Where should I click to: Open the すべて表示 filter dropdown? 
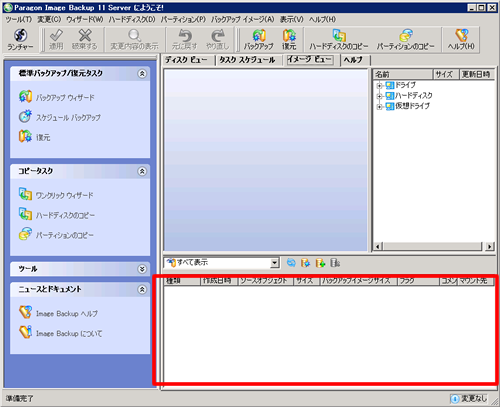(x=274, y=263)
